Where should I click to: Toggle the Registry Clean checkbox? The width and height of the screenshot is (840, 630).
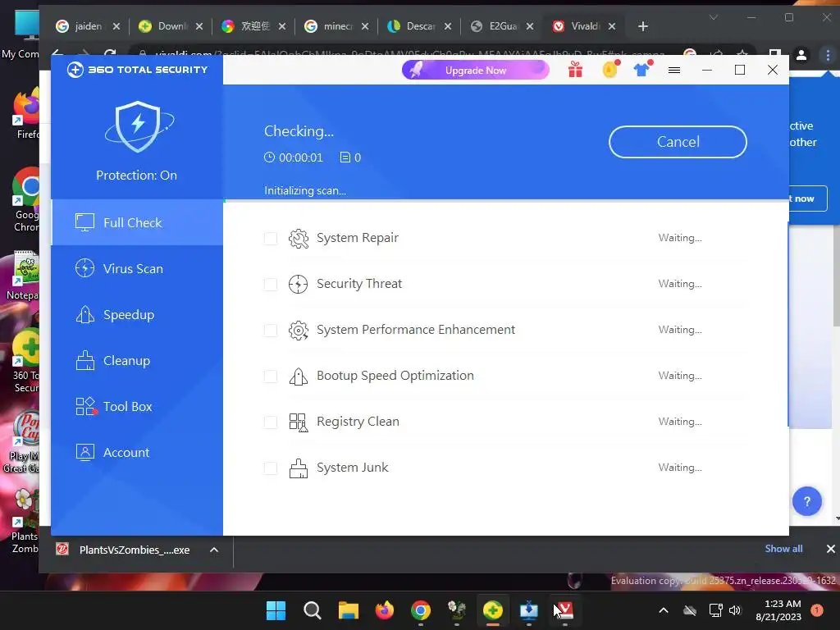tap(271, 422)
